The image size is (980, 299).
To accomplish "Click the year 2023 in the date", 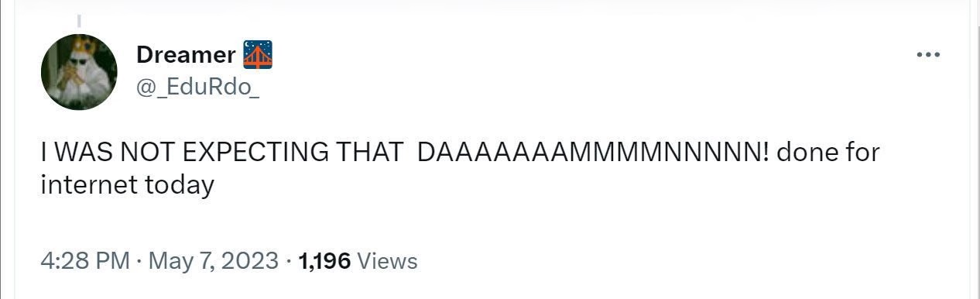I will pos(250,261).
